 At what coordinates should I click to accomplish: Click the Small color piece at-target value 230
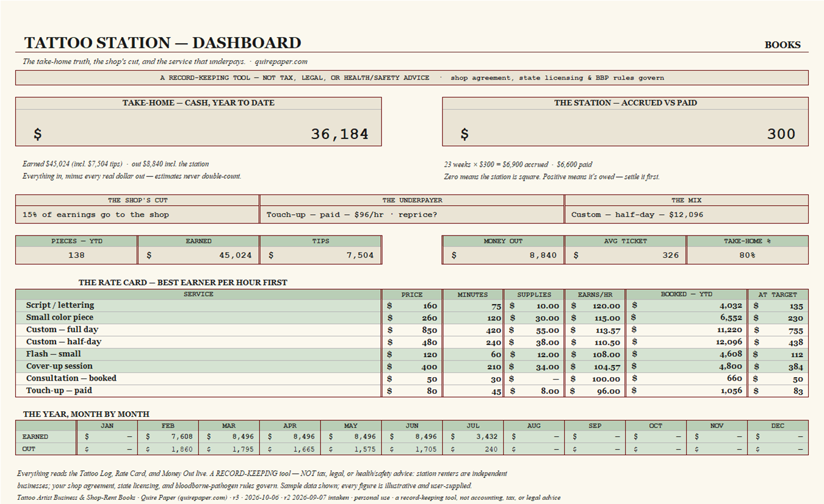(795, 318)
